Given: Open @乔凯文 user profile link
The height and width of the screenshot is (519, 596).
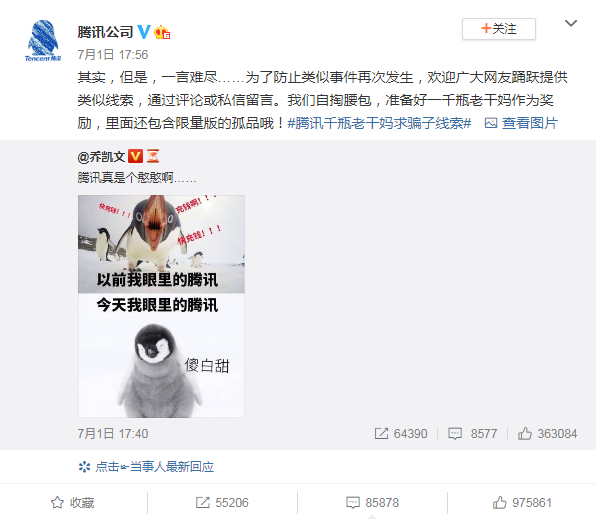Looking at the screenshot, I should [101, 156].
